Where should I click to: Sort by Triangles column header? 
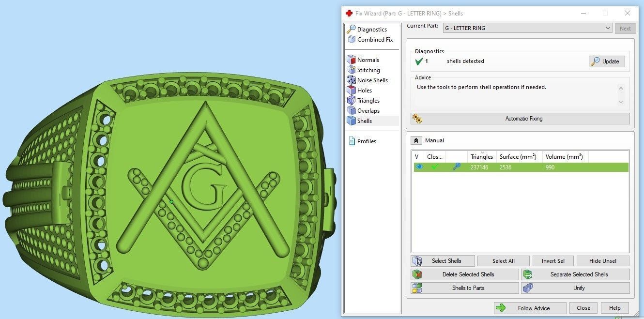[x=482, y=156]
